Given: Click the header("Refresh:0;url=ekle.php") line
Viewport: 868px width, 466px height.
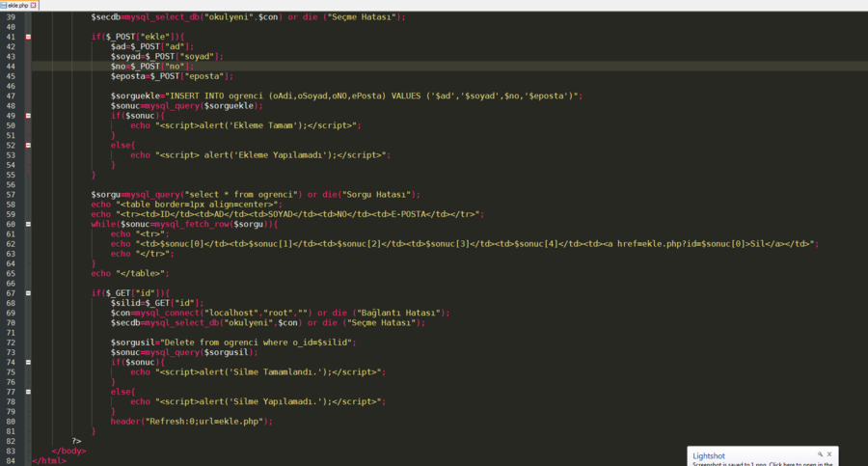Looking at the screenshot, I should coord(192,422).
